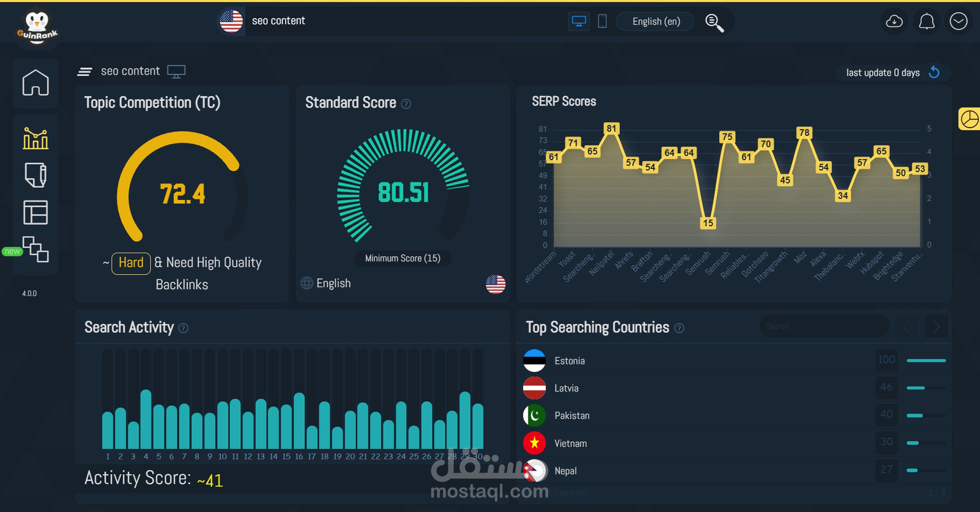Click the notifications bell icon
Viewport: 980px width, 512px height.
click(927, 23)
